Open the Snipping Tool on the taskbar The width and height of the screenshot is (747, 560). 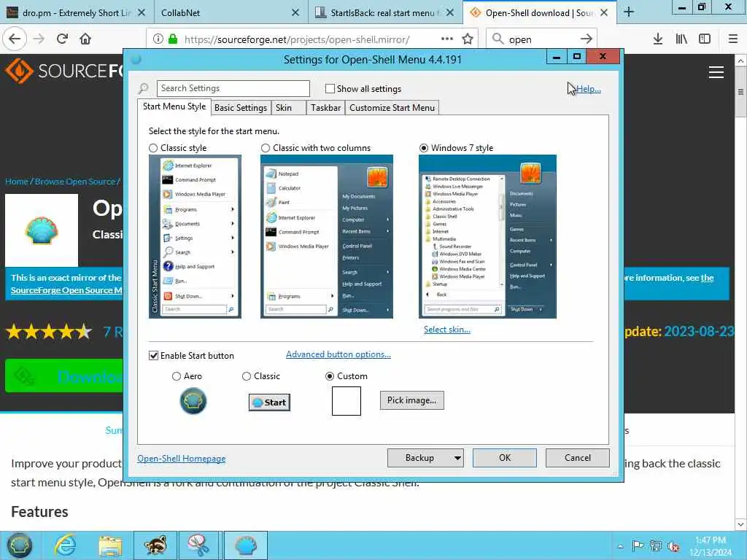(198, 545)
